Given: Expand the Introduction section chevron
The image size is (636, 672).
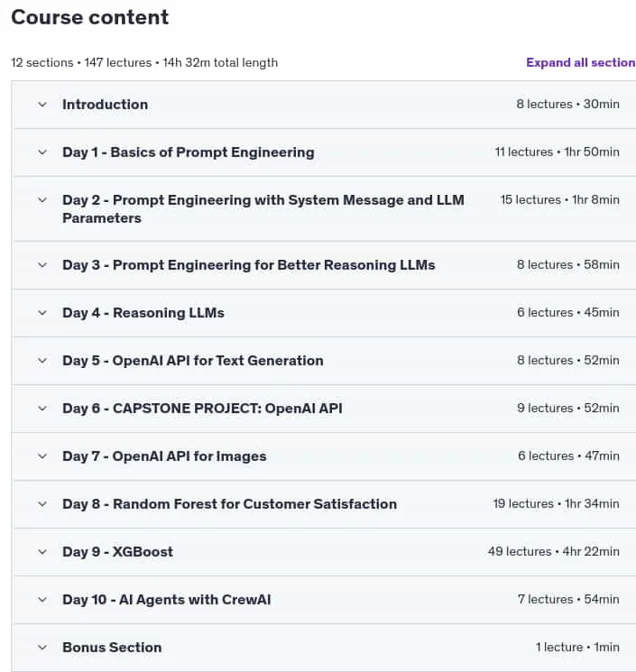Looking at the screenshot, I should point(42,105).
